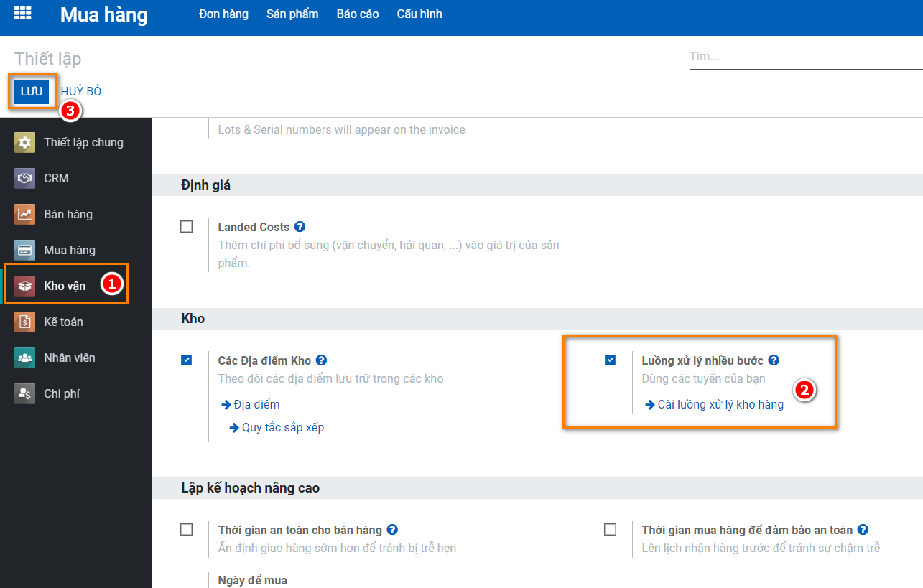Open the Sản phẩm menu
Image resolution: width=923 pixels, height=588 pixels.
292,14
